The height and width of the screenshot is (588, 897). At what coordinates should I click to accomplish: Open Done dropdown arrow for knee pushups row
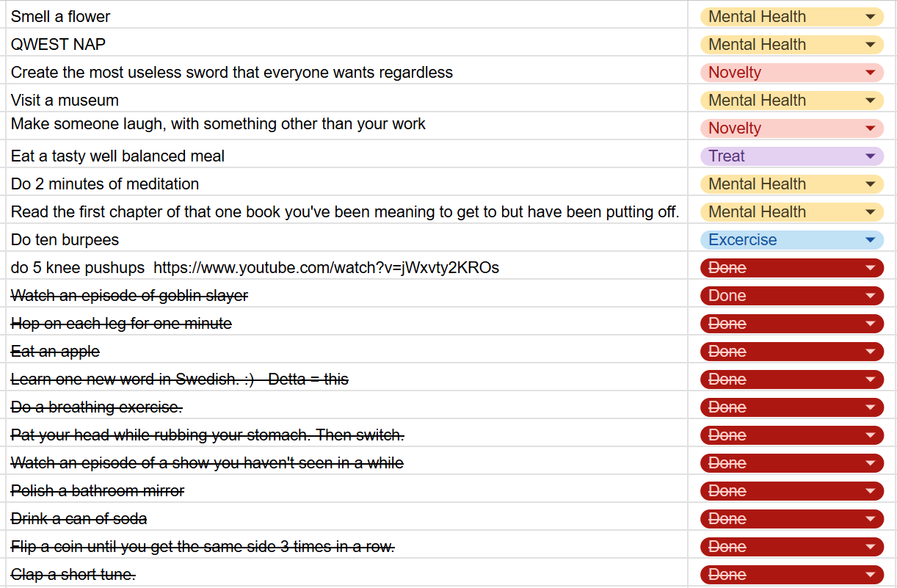pyautogui.click(x=871, y=268)
